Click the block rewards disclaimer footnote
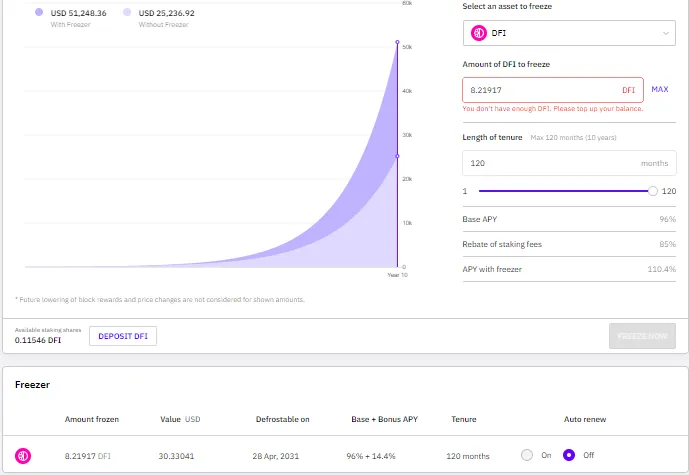 coord(160,300)
